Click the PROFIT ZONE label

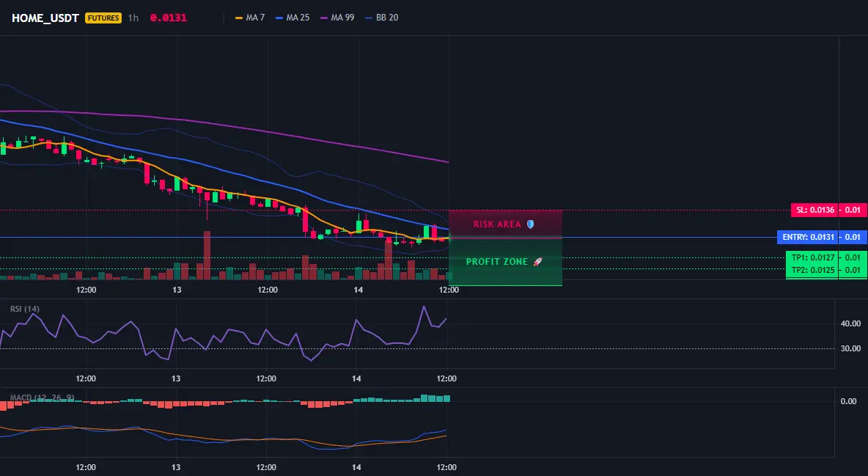(x=497, y=262)
